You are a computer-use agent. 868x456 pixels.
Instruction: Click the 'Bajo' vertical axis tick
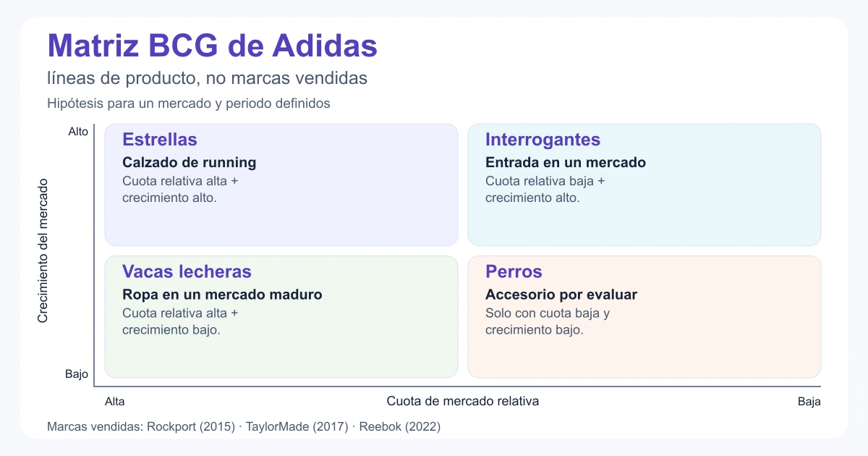click(x=77, y=374)
